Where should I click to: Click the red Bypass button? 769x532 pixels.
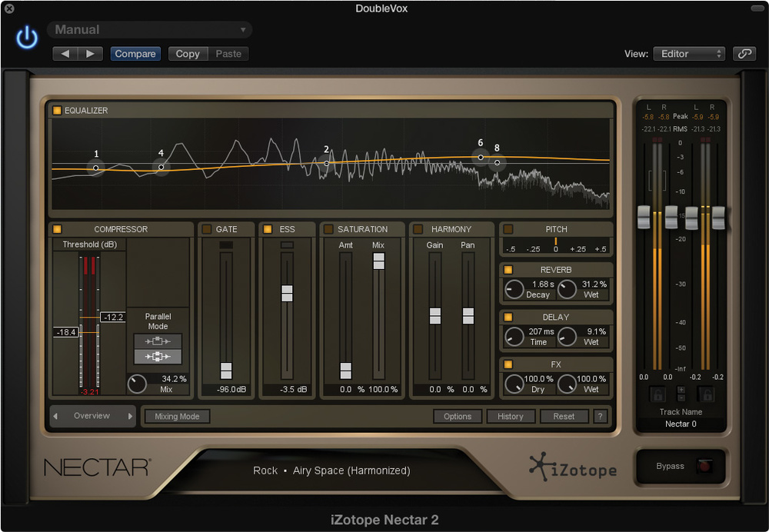point(704,466)
